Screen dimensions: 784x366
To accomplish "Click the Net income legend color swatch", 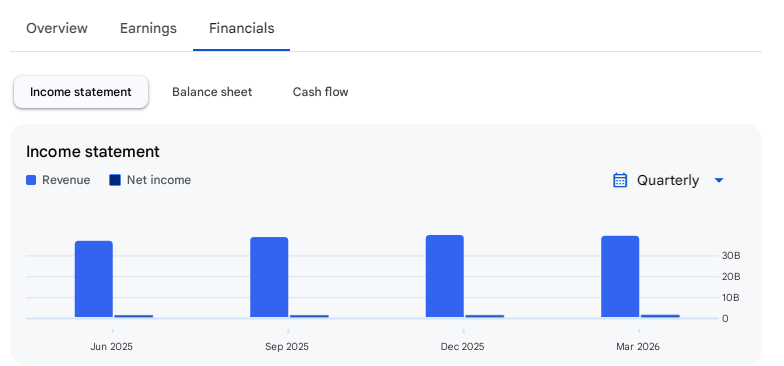I will coord(115,180).
